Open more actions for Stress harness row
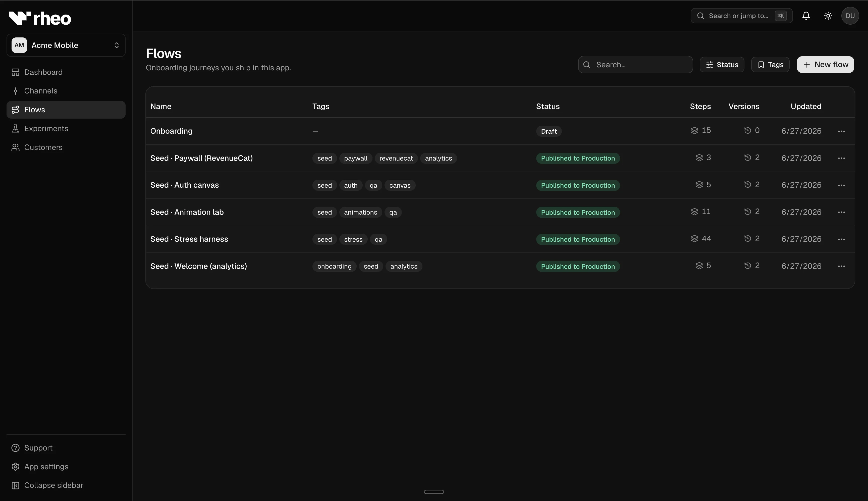868x501 pixels. point(841,239)
